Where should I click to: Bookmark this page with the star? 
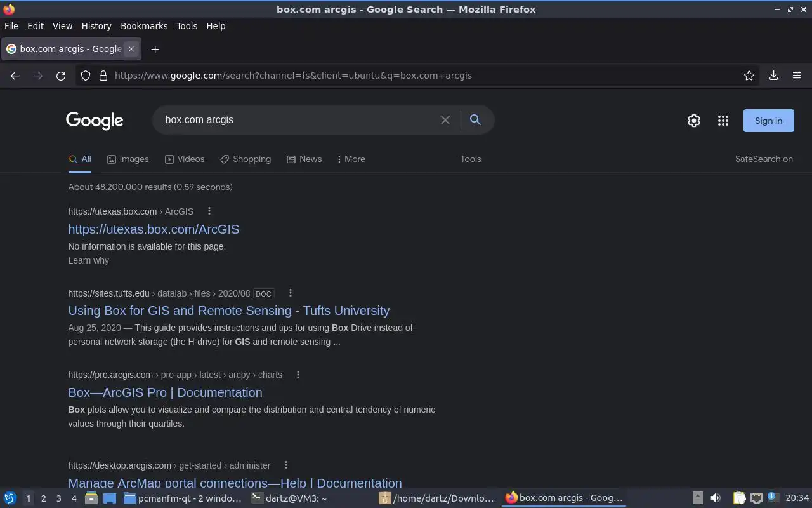tap(749, 76)
